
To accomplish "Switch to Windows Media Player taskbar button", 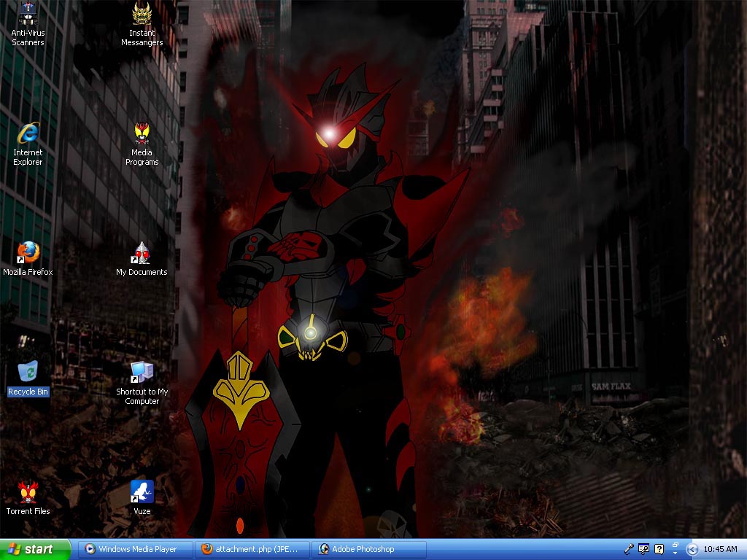I will click(x=136, y=549).
